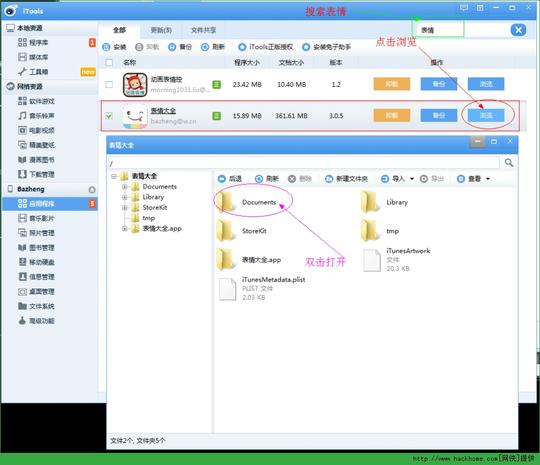Switch to the file sharing tab
Screen dimensions: 540x465
click(x=204, y=30)
